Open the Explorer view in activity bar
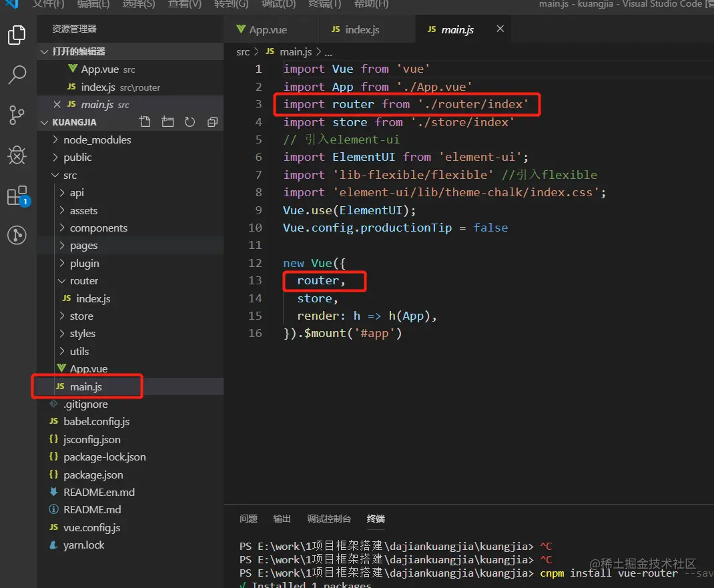714x588 pixels. (x=17, y=35)
